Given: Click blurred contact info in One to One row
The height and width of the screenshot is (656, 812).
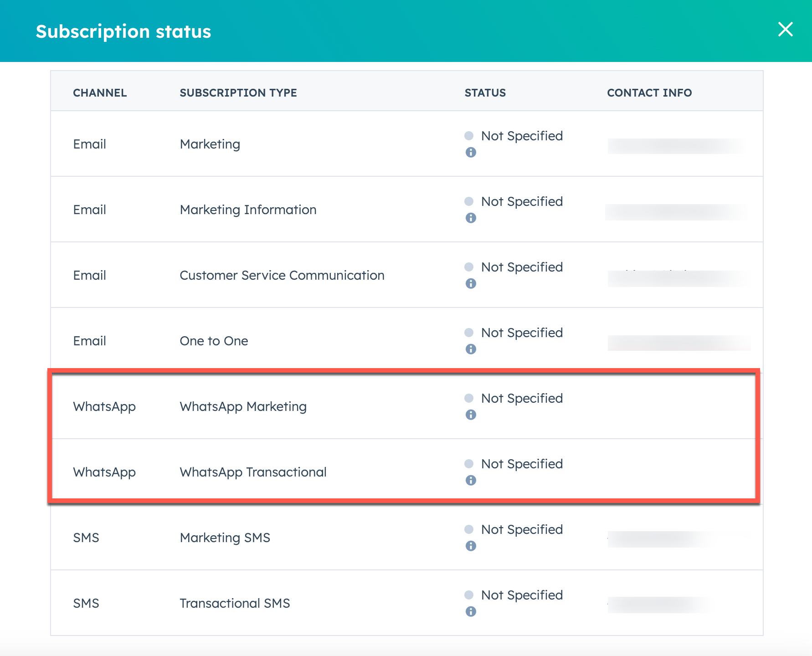Looking at the screenshot, I should tap(678, 343).
